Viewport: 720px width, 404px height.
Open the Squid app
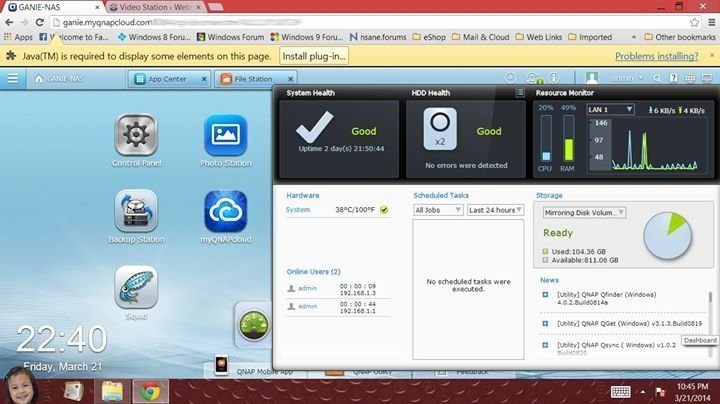(x=136, y=287)
